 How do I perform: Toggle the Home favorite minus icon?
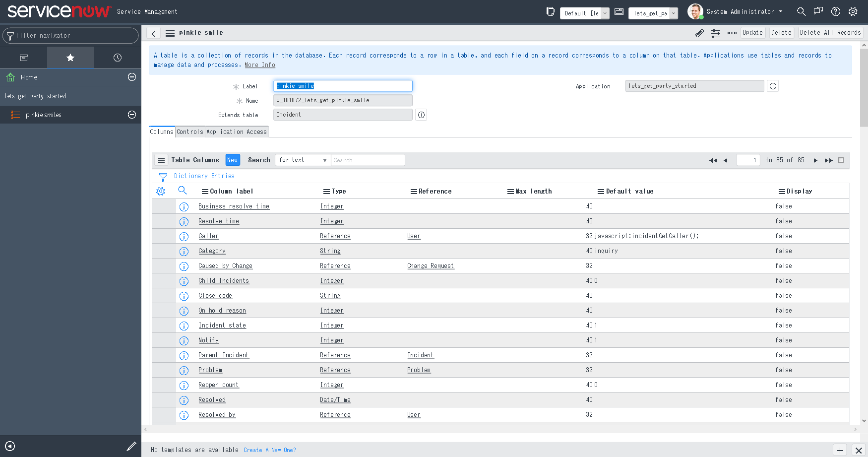coord(131,77)
